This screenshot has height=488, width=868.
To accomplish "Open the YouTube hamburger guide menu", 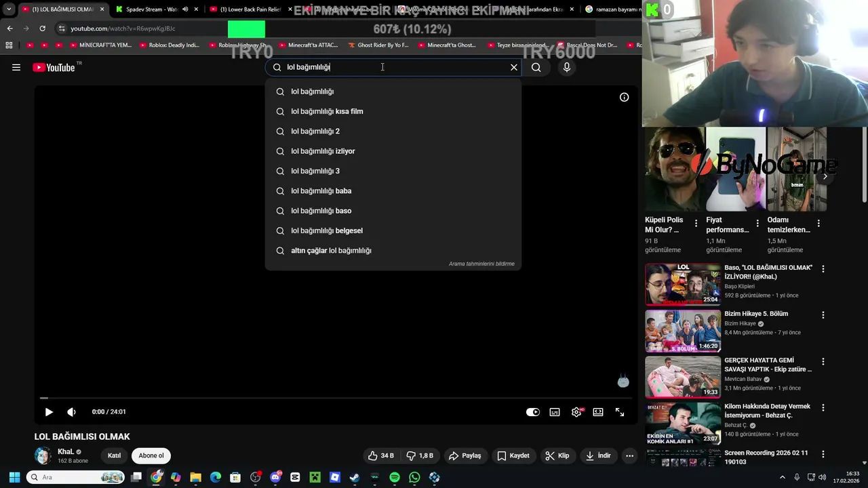I will point(16,67).
